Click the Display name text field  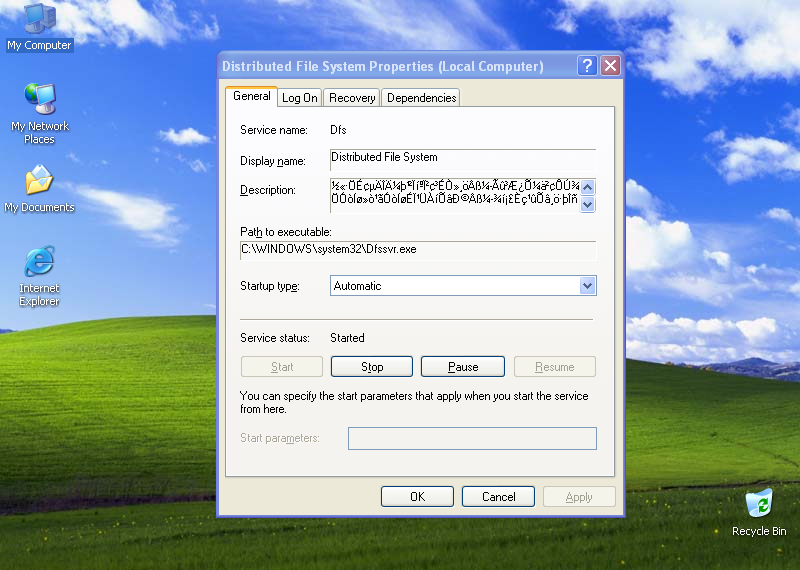463,159
